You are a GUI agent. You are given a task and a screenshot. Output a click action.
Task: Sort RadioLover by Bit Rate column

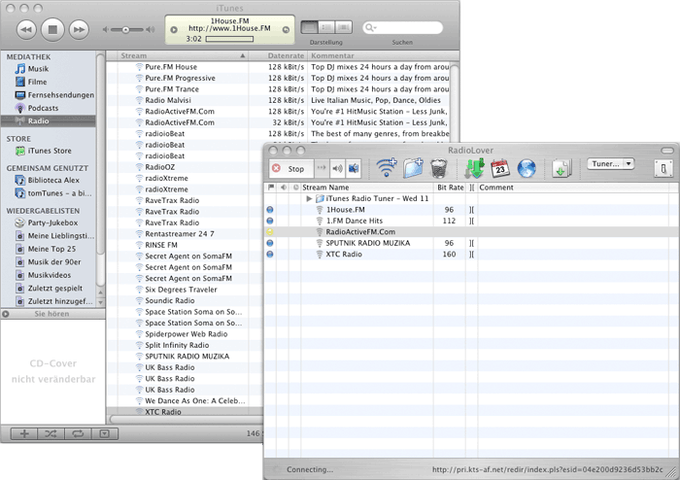450,187
